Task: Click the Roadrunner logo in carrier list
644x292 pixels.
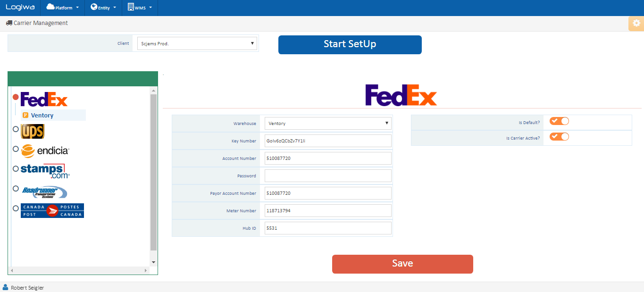Action: pos(44,192)
